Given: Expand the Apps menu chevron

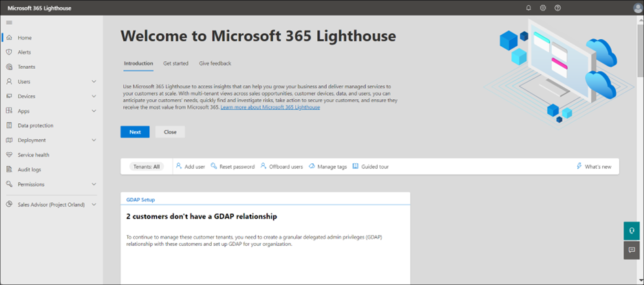Looking at the screenshot, I should point(94,111).
